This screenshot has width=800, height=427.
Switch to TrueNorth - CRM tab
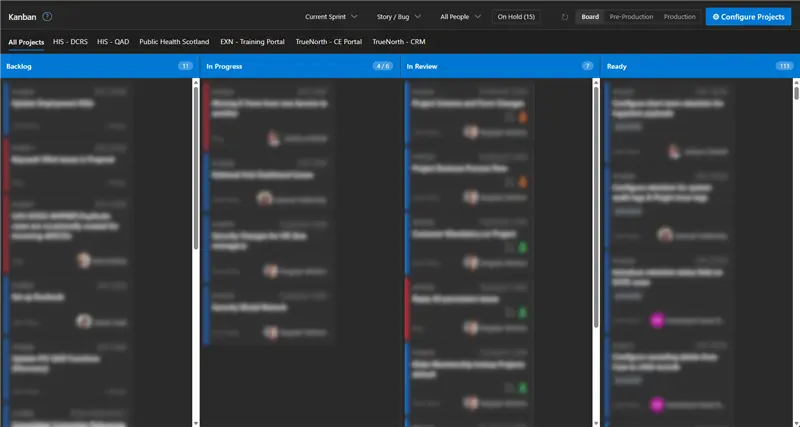click(398, 42)
